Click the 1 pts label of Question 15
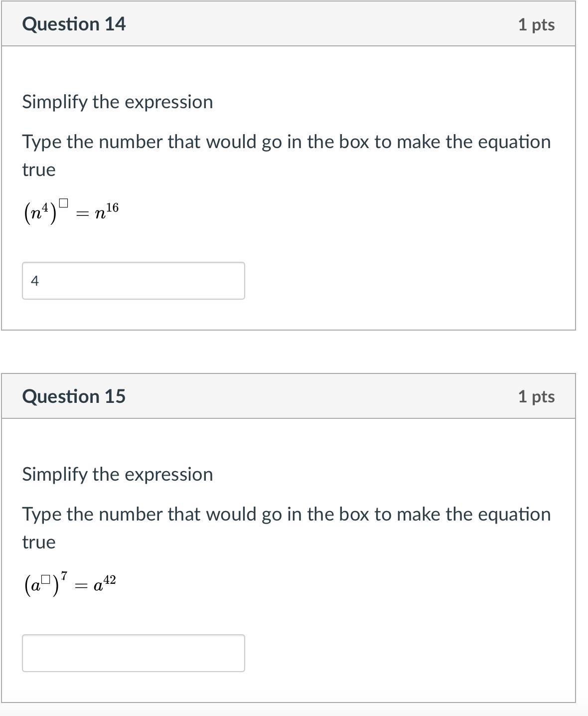 tap(536, 396)
